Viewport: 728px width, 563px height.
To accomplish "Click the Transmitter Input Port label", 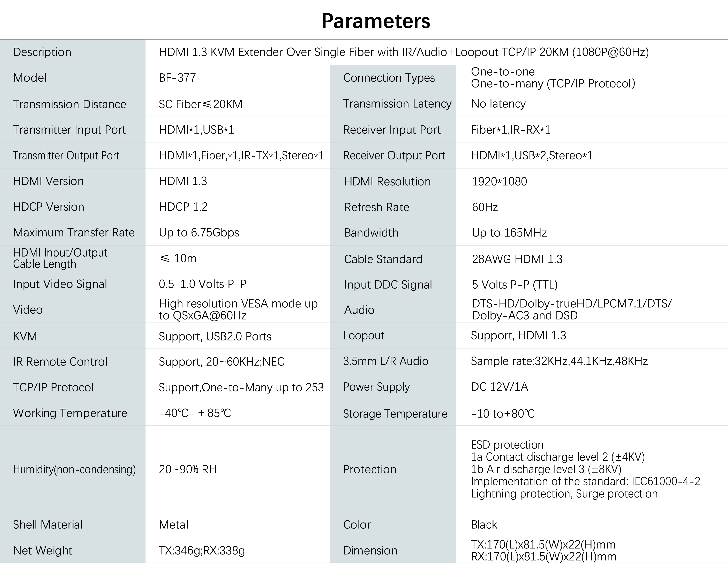I will click(x=69, y=130).
